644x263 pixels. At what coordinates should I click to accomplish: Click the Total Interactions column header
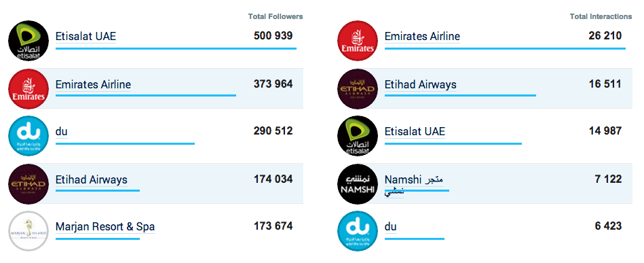(601, 16)
